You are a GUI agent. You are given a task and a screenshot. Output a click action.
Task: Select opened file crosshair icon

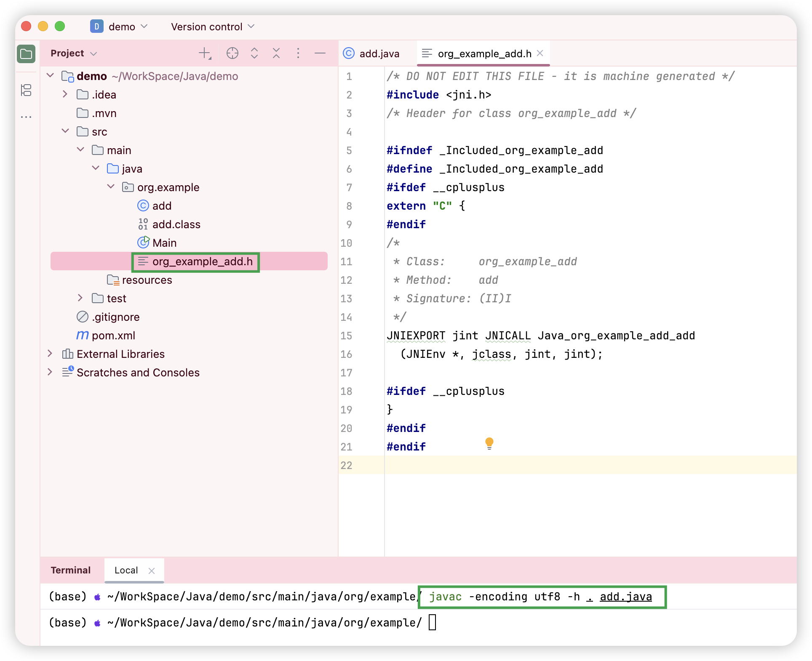pyautogui.click(x=232, y=53)
